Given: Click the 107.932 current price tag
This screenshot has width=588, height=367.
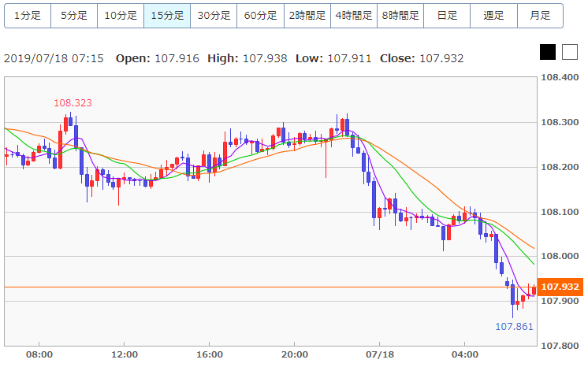Looking at the screenshot, I should coord(560,287).
